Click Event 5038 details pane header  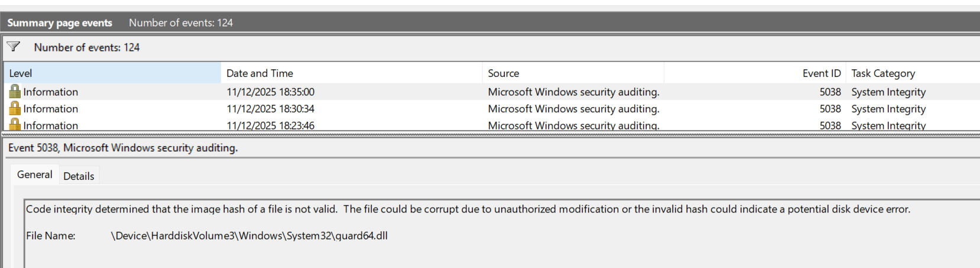pyautogui.click(x=123, y=148)
